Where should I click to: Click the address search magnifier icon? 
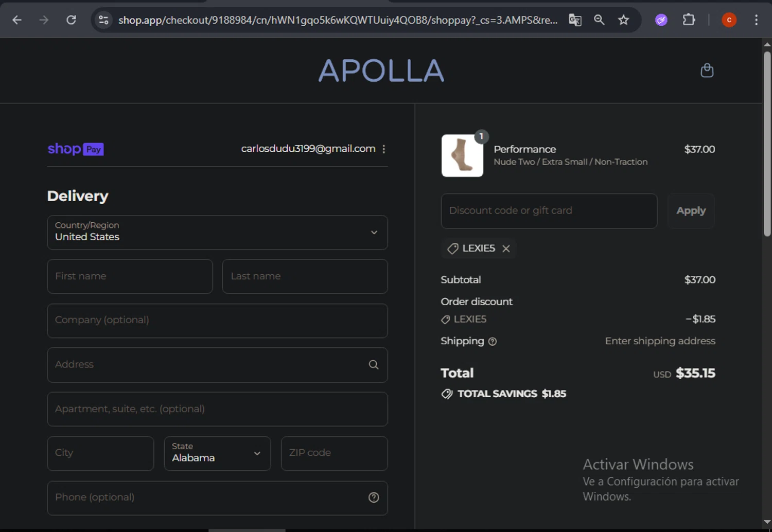(374, 365)
